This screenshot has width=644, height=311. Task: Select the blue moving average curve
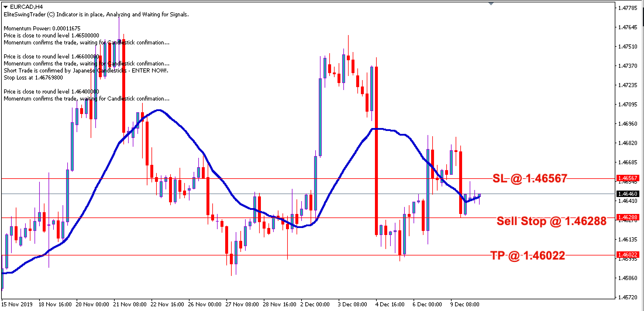click(159, 110)
